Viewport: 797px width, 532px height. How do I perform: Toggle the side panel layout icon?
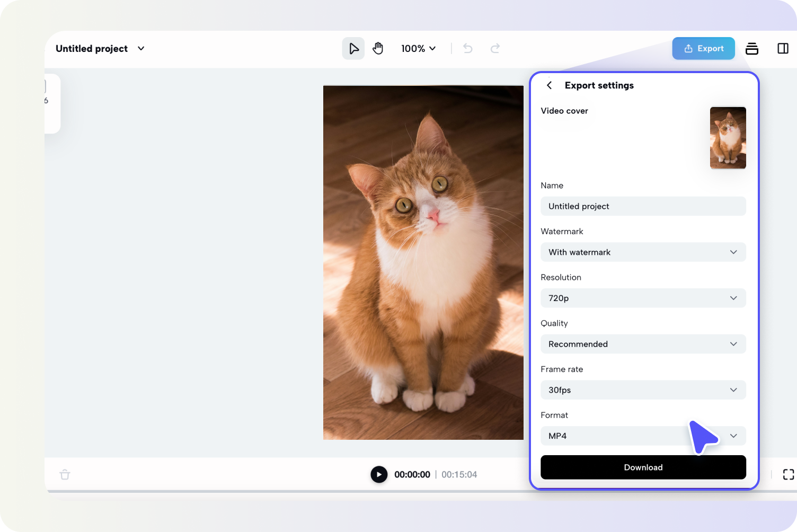(783, 48)
